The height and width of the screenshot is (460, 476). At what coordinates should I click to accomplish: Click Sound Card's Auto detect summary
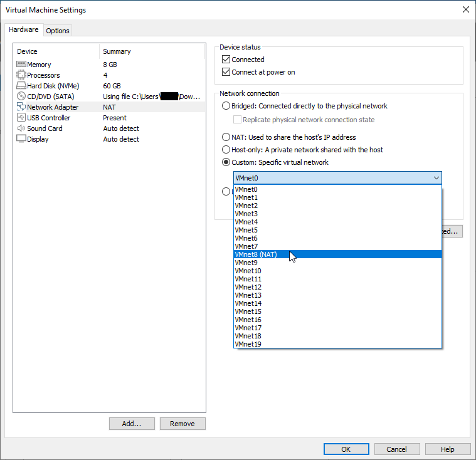click(121, 128)
